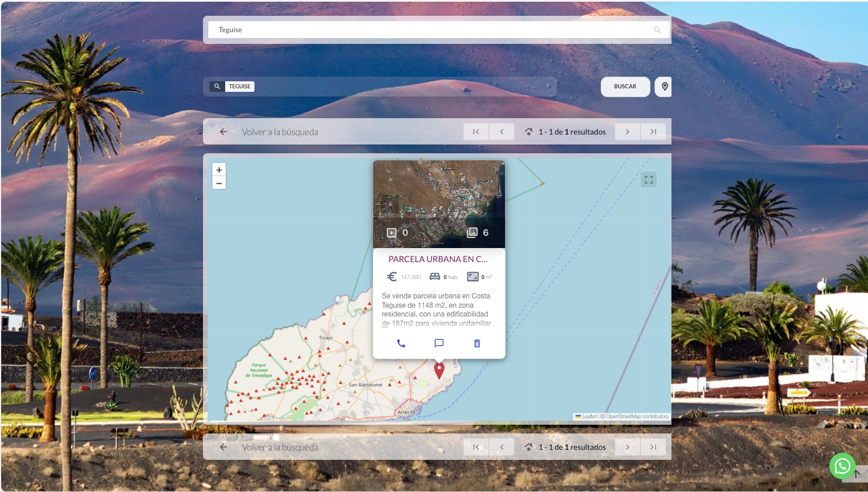
Task: Toggle fullscreen map view
Action: (x=649, y=180)
